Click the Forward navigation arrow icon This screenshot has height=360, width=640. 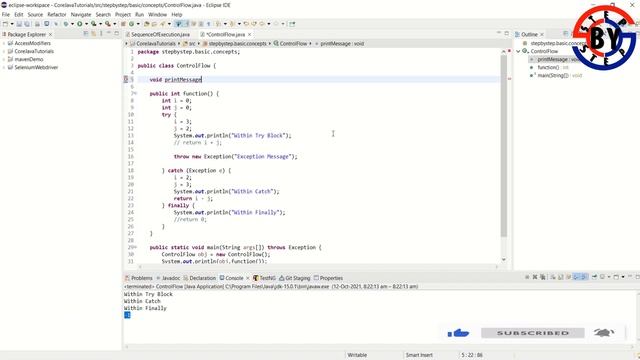click(276, 24)
